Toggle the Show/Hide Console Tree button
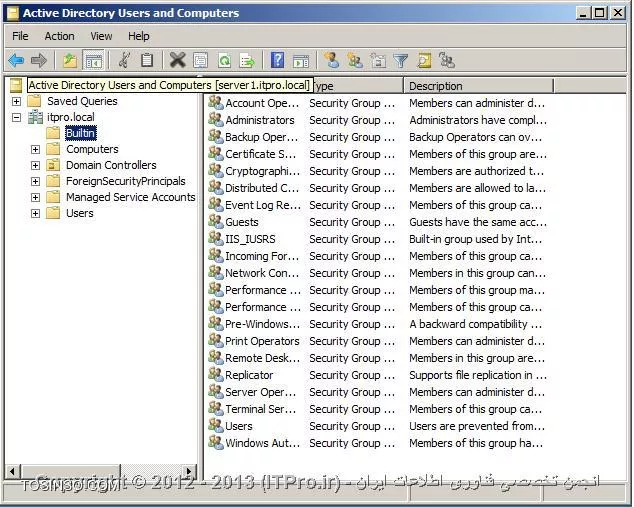Screen dimensions: 634x507 (x=93, y=61)
